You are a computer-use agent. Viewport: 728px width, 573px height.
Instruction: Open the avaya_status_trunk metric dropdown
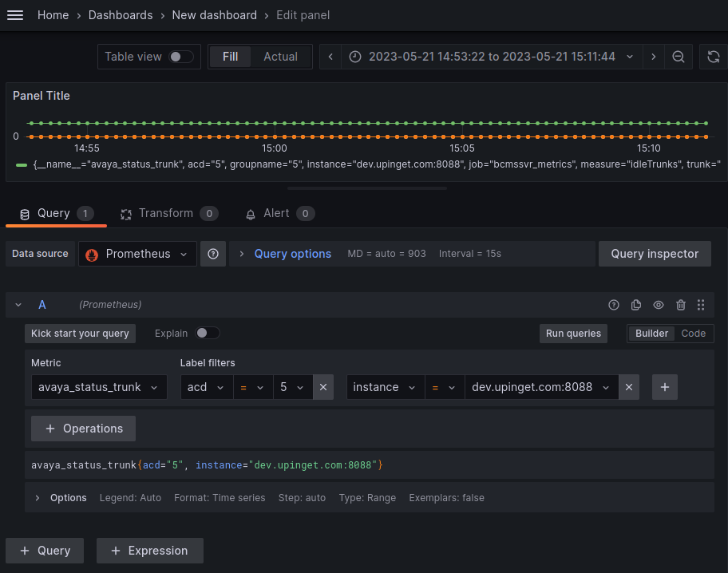point(99,387)
